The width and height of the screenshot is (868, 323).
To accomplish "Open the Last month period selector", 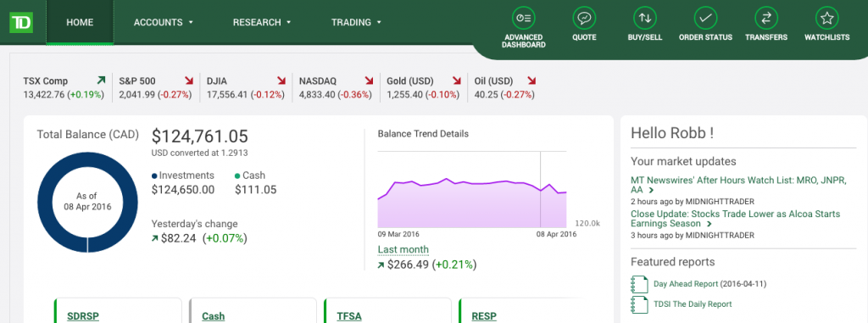I will [403, 250].
